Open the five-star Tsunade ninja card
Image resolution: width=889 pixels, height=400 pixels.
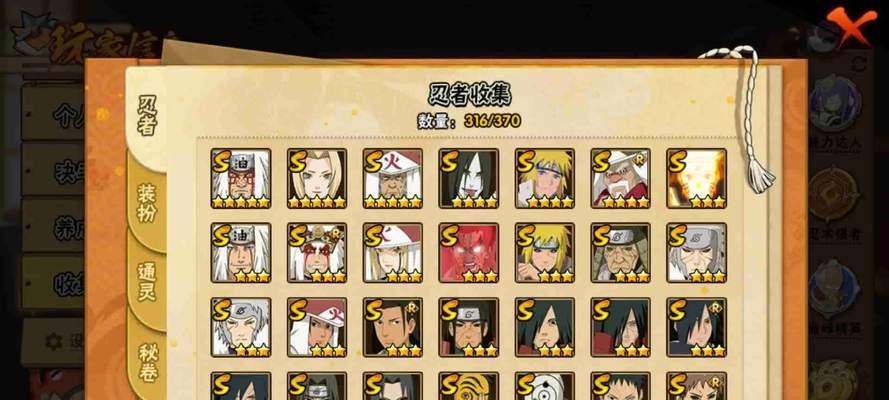click(x=316, y=178)
